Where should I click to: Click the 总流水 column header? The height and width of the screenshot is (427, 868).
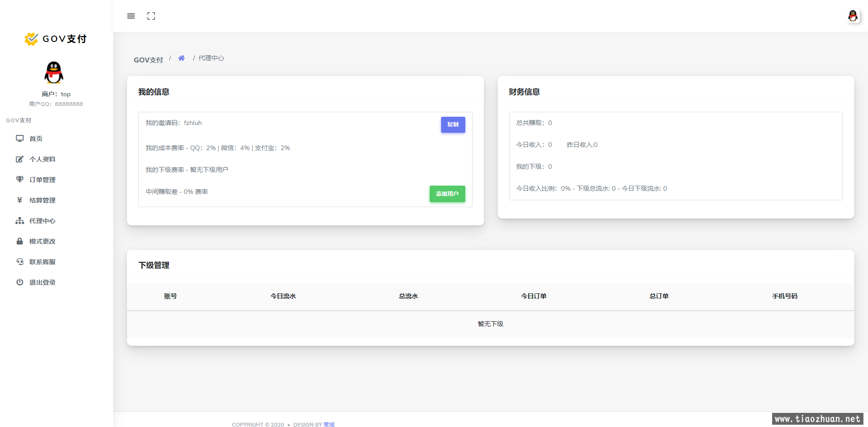pyautogui.click(x=408, y=296)
